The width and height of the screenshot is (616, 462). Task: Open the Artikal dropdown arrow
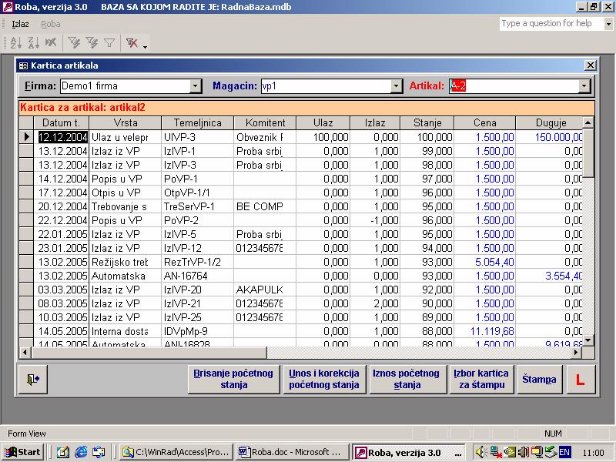pyautogui.click(x=587, y=86)
